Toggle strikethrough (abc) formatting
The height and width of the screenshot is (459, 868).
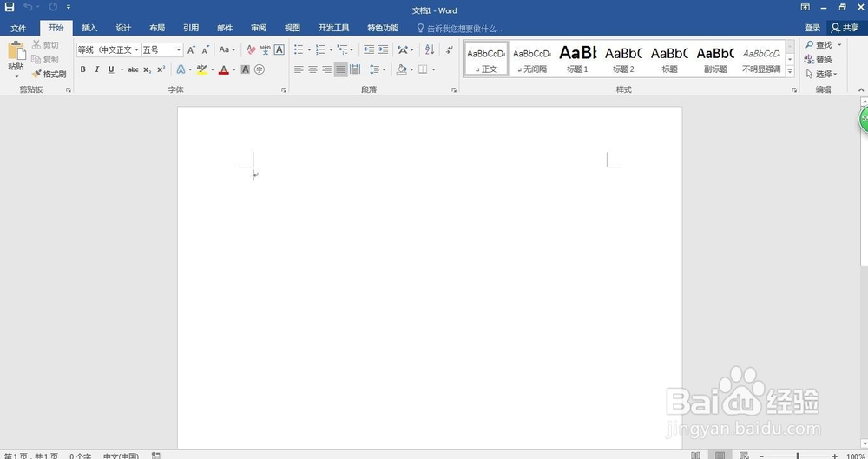click(133, 69)
